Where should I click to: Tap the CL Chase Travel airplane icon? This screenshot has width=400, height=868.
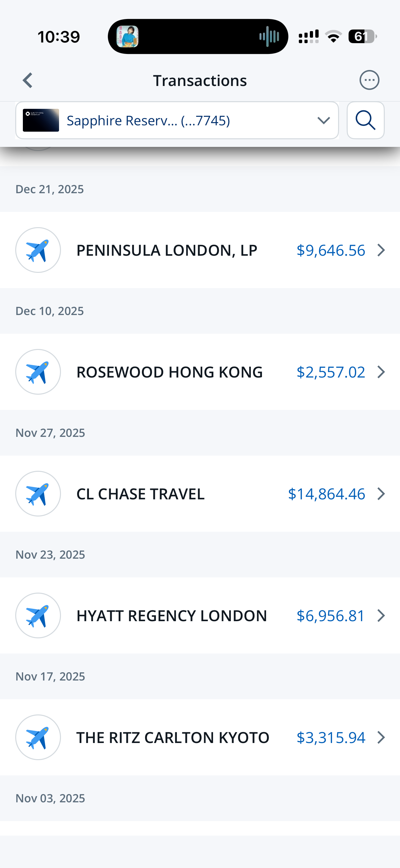pyautogui.click(x=38, y=494)
